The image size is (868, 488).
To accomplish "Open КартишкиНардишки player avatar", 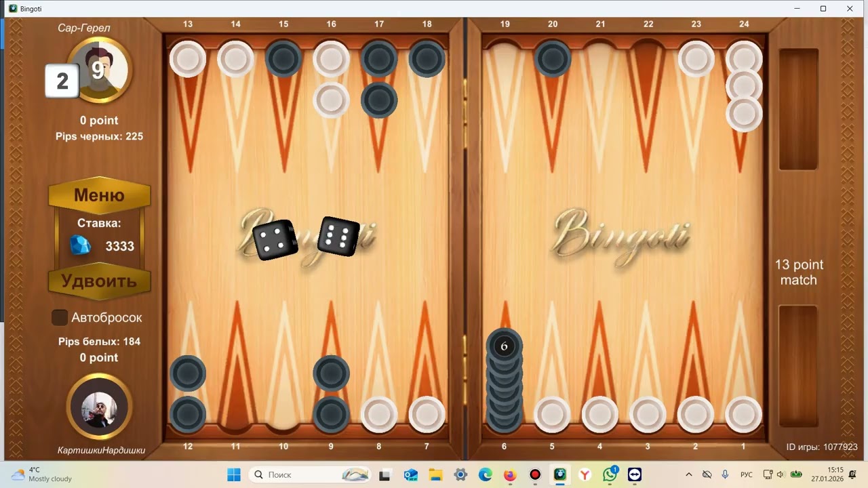I will 99,407.
